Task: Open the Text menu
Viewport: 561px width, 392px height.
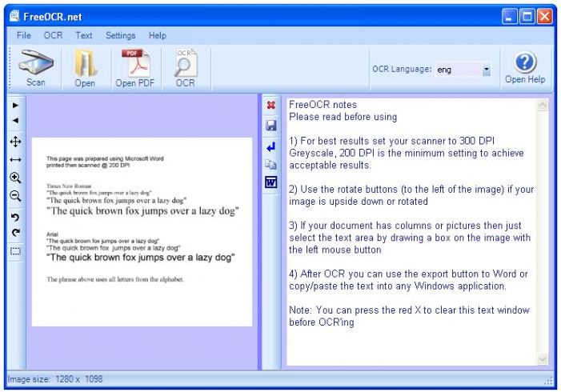Action: point(84,35)
